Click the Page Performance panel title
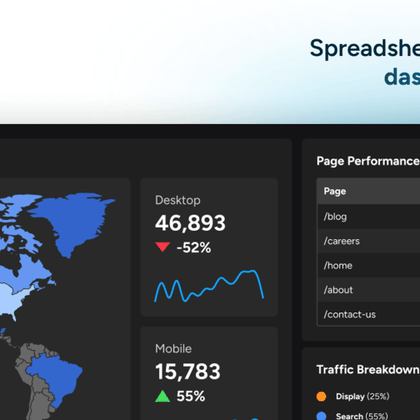This screenshot has width=420, height=420. [368, 161]
